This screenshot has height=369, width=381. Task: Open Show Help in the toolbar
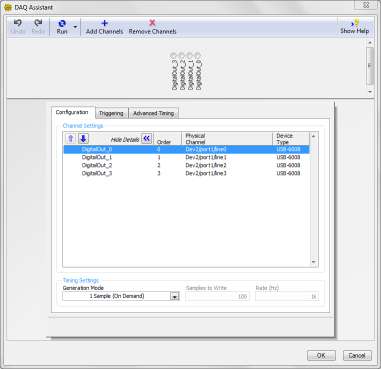point(354,27)
